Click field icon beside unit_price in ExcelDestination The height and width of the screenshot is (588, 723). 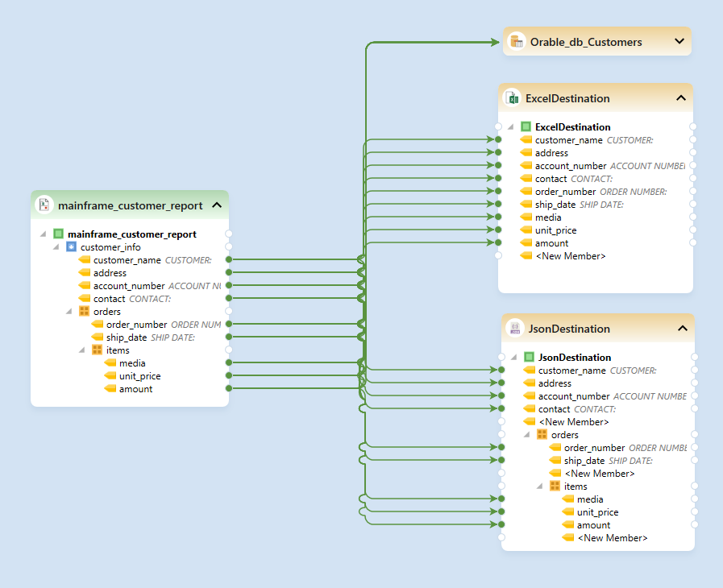tap(526, 230)
